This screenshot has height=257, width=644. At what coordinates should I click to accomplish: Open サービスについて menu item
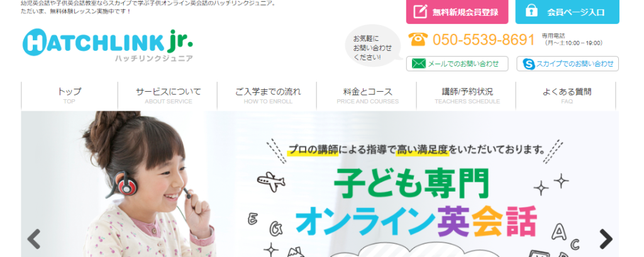(x=168, y=96)
